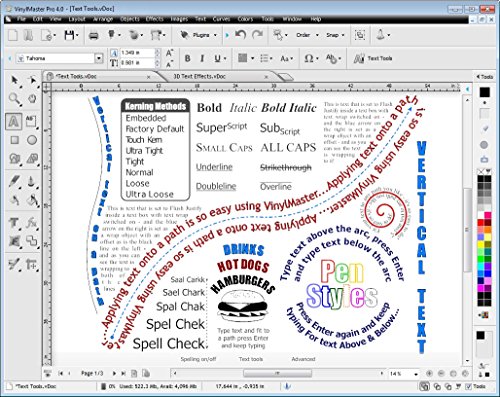Select the T text-style tool in the toolbox
The image size is (500, 397).
14,223
